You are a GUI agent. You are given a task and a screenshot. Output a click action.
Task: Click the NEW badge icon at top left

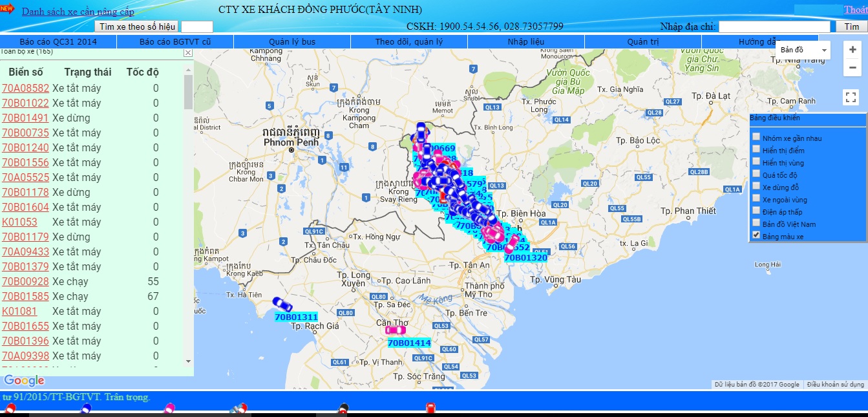click(x=8, y=8)
